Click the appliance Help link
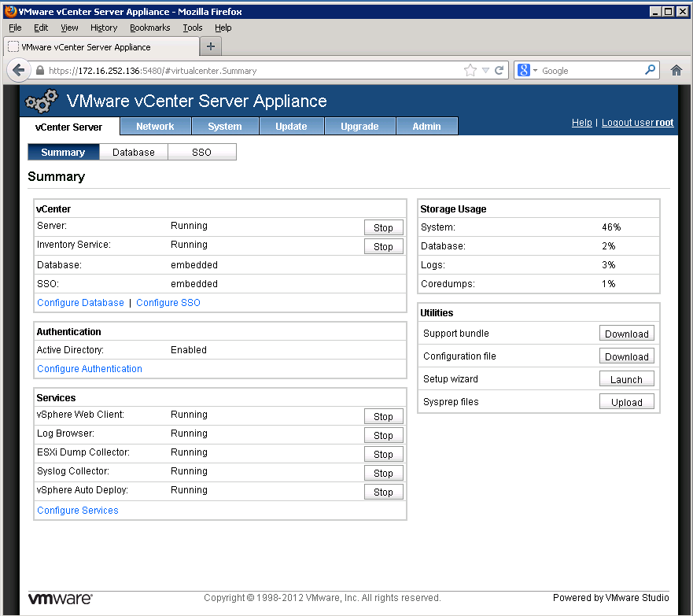 [x=581, y=123]
